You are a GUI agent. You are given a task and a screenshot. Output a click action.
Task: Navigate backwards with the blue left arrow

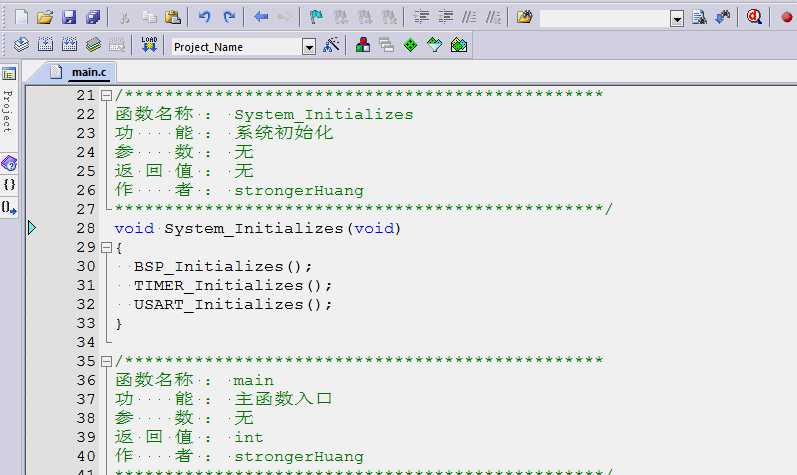pos(261,17)
